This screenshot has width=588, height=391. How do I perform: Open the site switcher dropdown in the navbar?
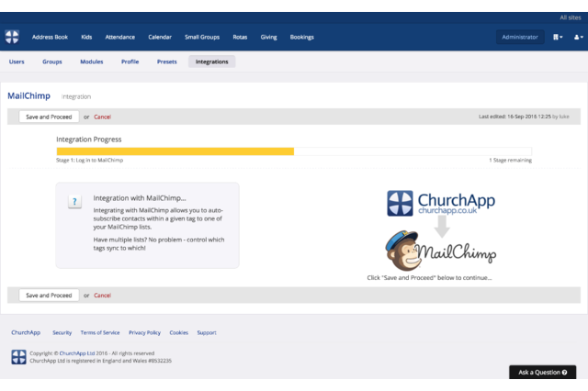[x=558, y=38]
